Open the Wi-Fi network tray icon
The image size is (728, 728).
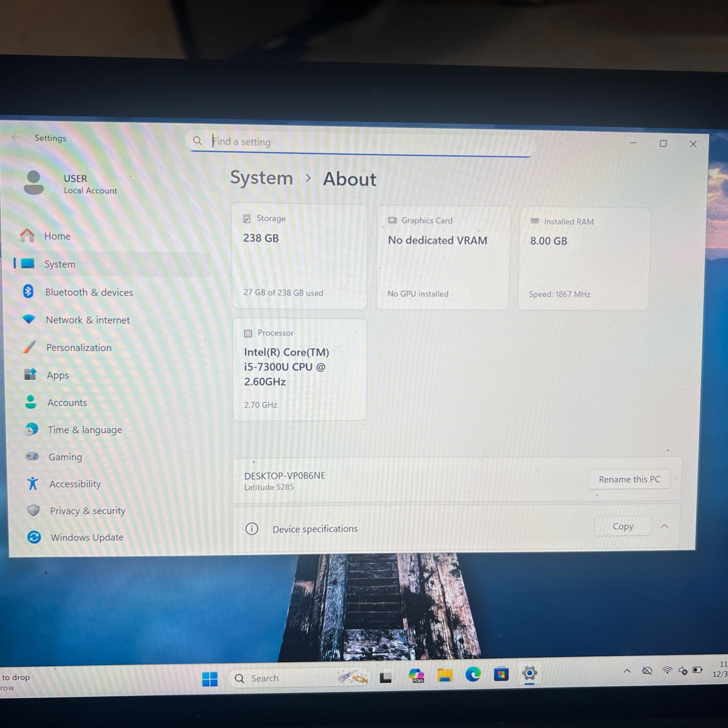(667, 670)
